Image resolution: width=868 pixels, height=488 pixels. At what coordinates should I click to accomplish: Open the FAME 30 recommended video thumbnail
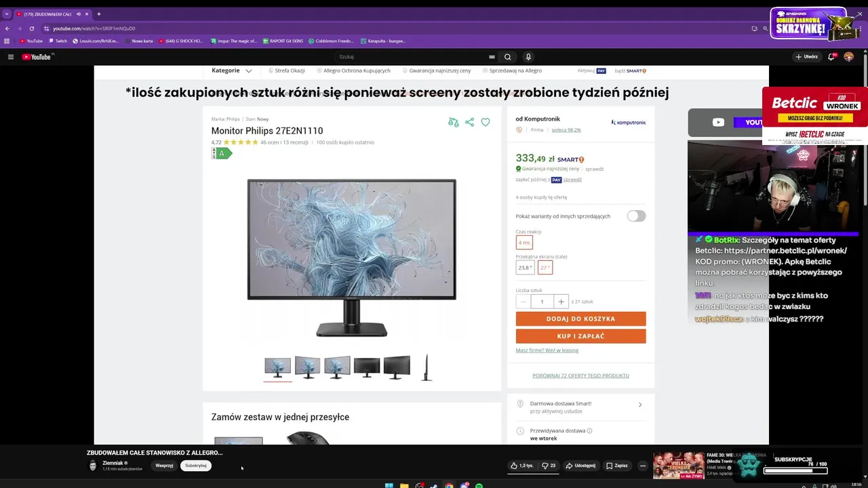tap(678, 466)
